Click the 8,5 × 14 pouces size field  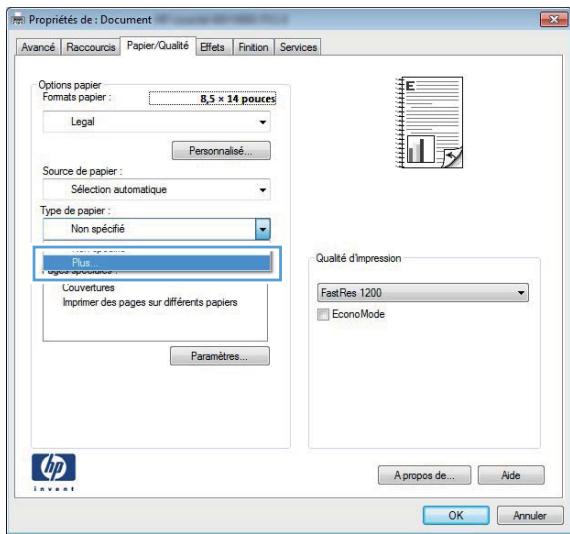tap(213, 98)
